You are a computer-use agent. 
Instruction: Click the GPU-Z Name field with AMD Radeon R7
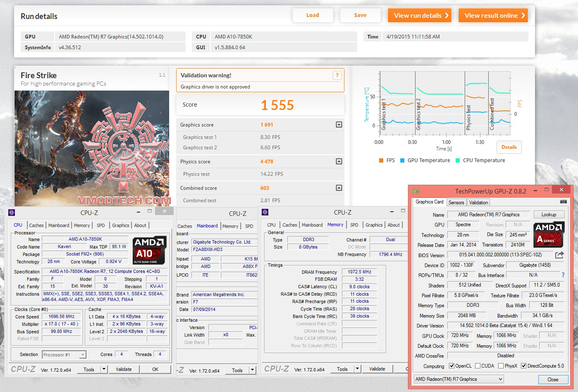(488, 215)
